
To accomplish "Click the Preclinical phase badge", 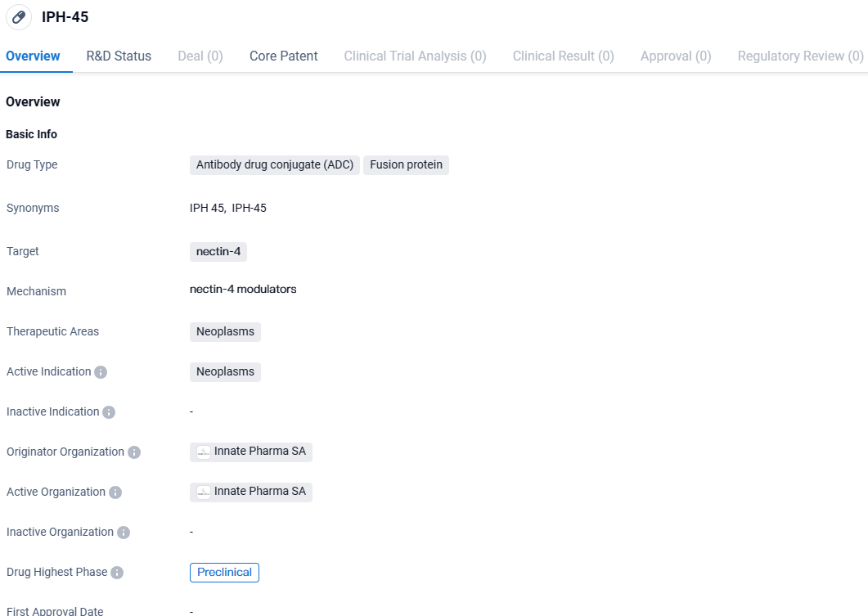I will click(x=224, y=573).
